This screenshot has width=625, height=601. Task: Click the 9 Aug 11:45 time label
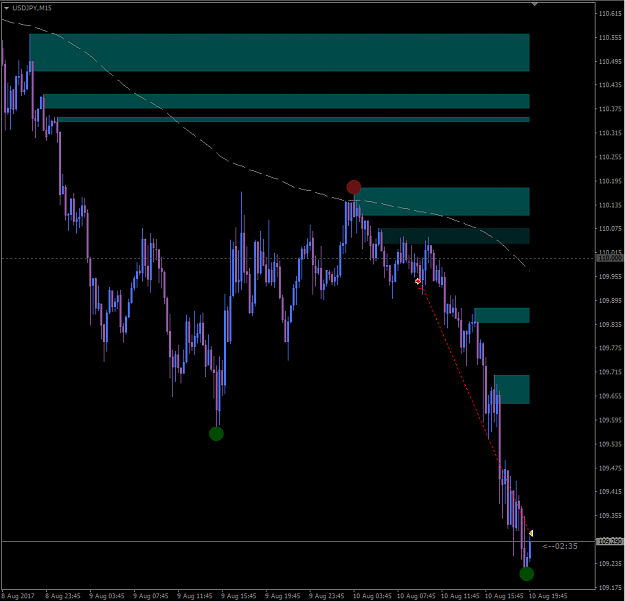195,596
